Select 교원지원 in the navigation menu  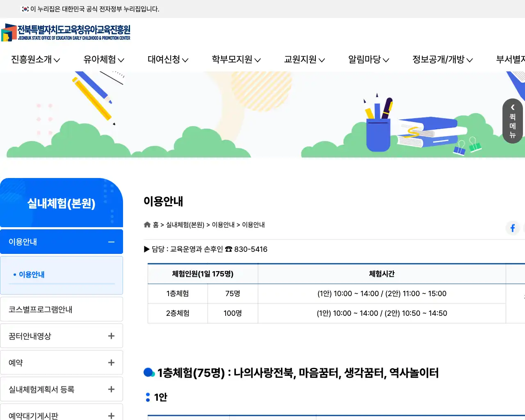point(304,59)
